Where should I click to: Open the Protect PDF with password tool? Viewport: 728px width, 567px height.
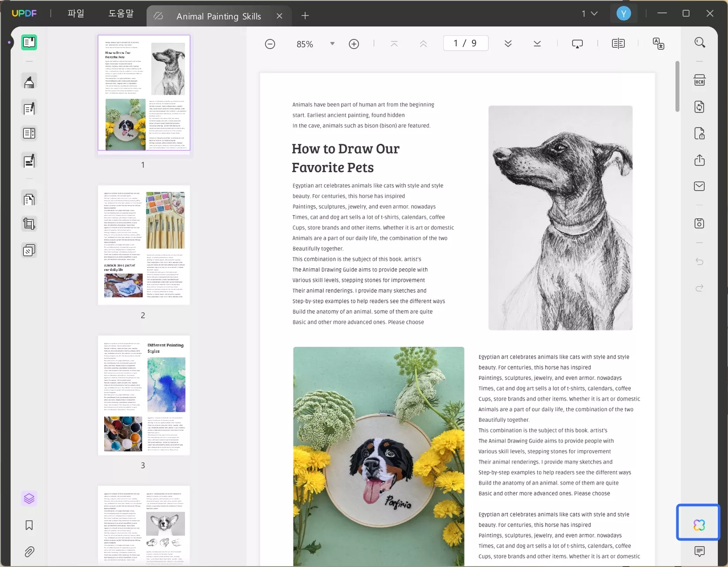pyautogui.click(x=700, y=133)
